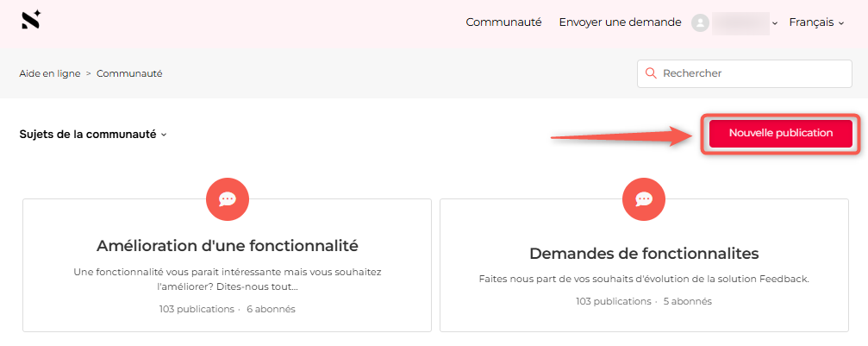Open Demandes de fonctionnalites topic
The height and width of the screenshot is (346, 868).
(x=644, y=254)
